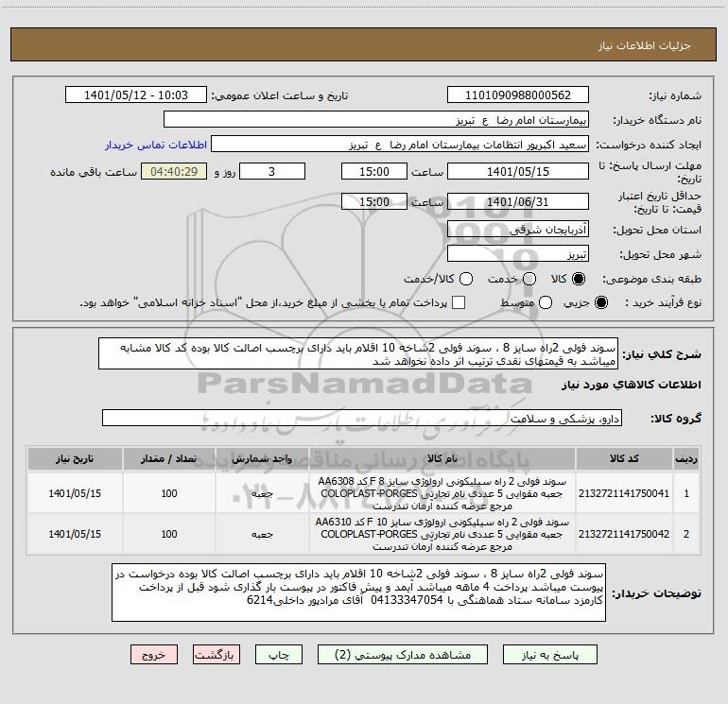Click the response deadline time 15:00 field
The height and width of the screenshot is (704, 728).
click(374, 171)
